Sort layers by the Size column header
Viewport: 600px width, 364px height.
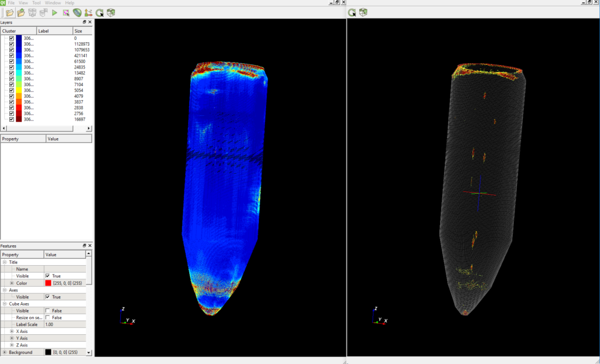pos(82,31)
